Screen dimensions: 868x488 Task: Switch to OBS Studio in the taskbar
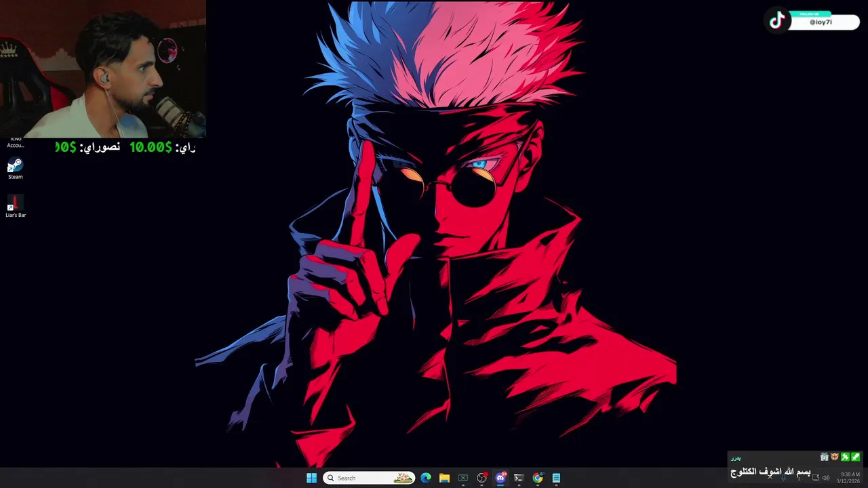tap(481, 478)
